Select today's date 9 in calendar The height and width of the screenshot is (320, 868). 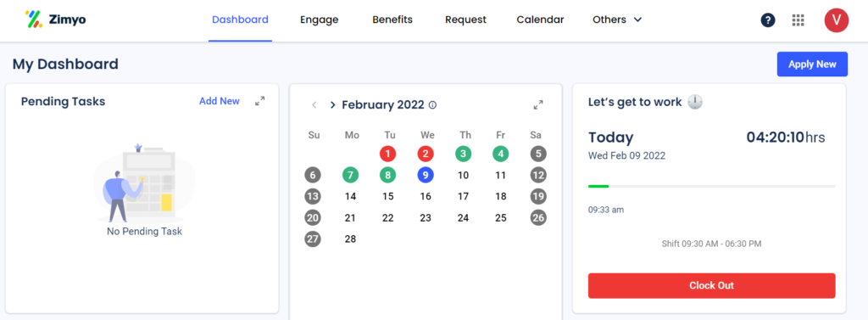pyautogui.click(x=426, y=175)
